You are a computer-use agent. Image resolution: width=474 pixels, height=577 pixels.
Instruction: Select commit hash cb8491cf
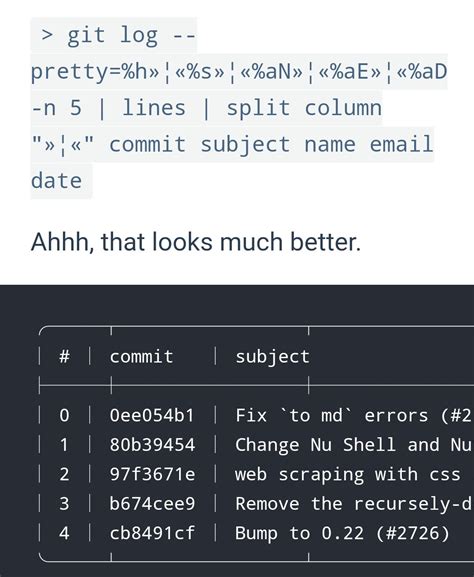[x=152, y=533]
